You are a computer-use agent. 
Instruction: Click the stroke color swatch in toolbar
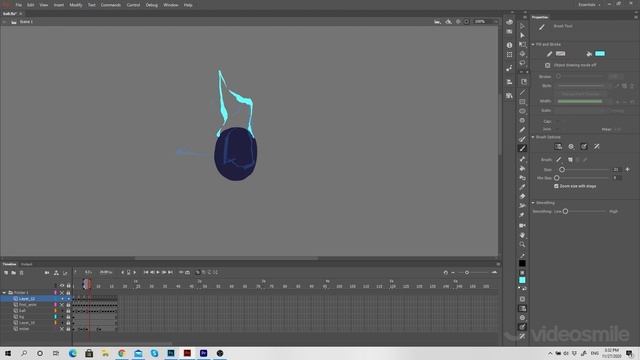522,264
